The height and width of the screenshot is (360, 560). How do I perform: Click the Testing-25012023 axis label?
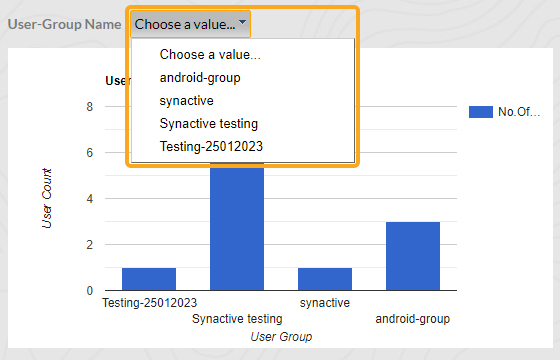[150, 303]
